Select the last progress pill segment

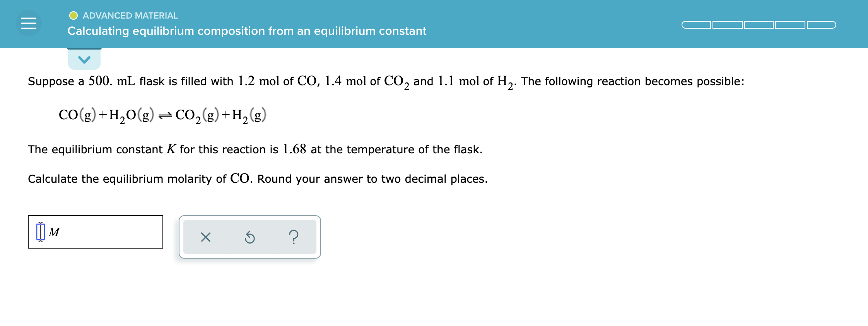822,25
